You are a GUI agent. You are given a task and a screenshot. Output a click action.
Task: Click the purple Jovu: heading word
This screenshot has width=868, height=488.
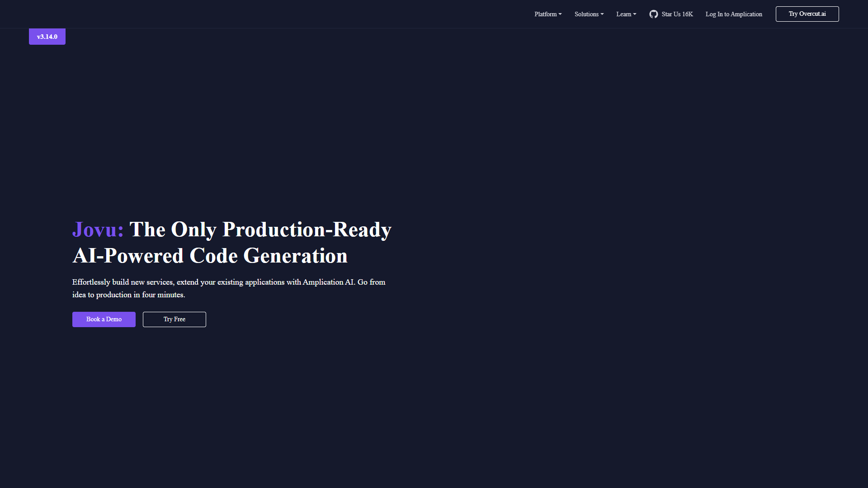click(98, 230)
